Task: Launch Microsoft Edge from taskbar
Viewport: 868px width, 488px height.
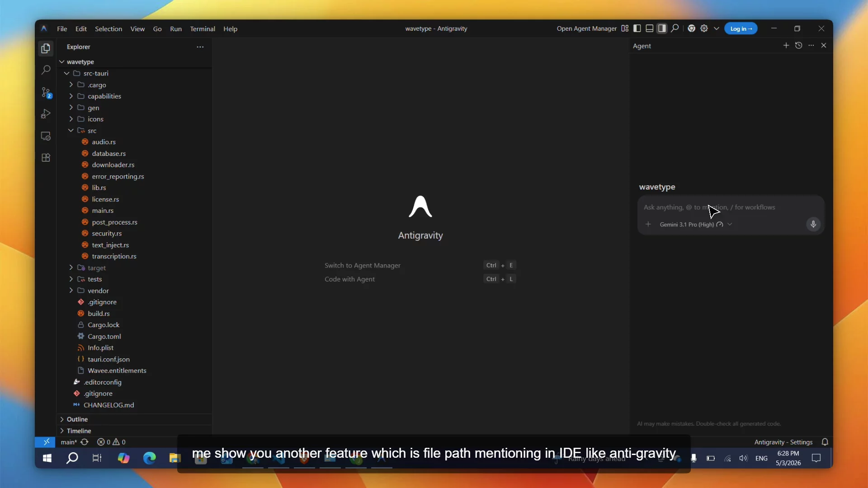Action: click(149, 458)
